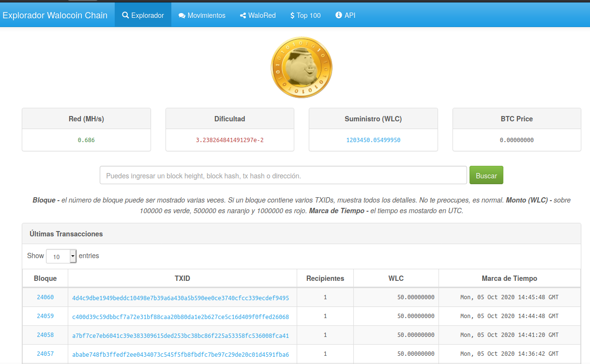Go to the Top 100 page
This screenshot has width=590, height=364.
pyautogui.click(x=308, y=15)
